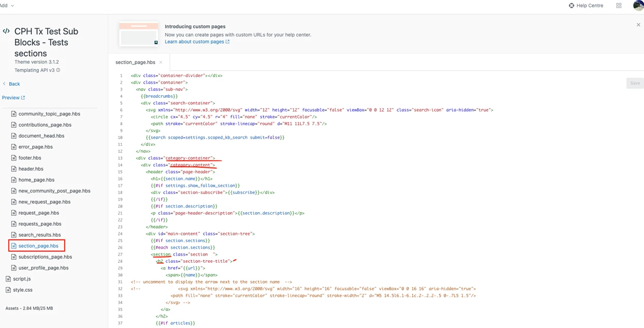Open home_page.hbs file
644x328 pixels.
click(x=36, y=180)
